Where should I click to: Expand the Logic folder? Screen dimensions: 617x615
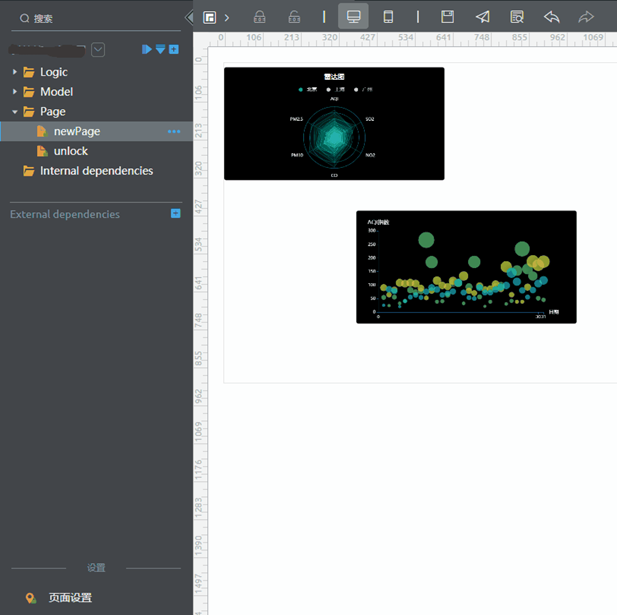click(x=15, y=72)
